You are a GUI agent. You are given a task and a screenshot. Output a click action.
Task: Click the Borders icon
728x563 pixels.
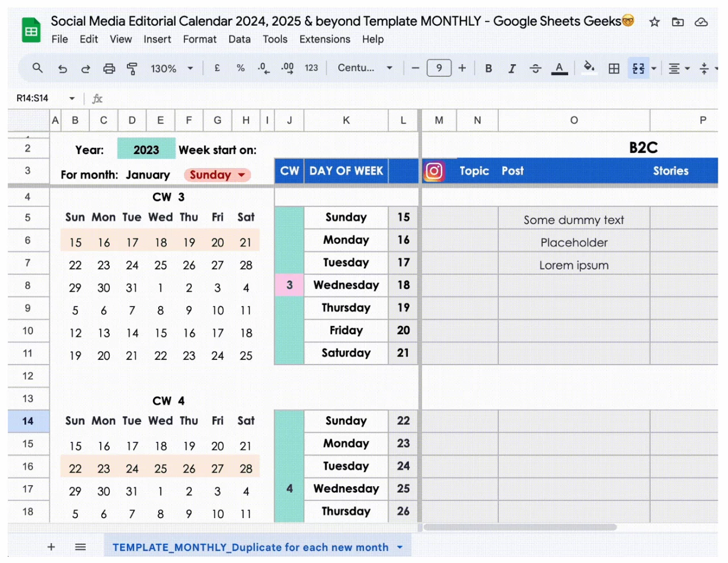[x=613, y=68]
